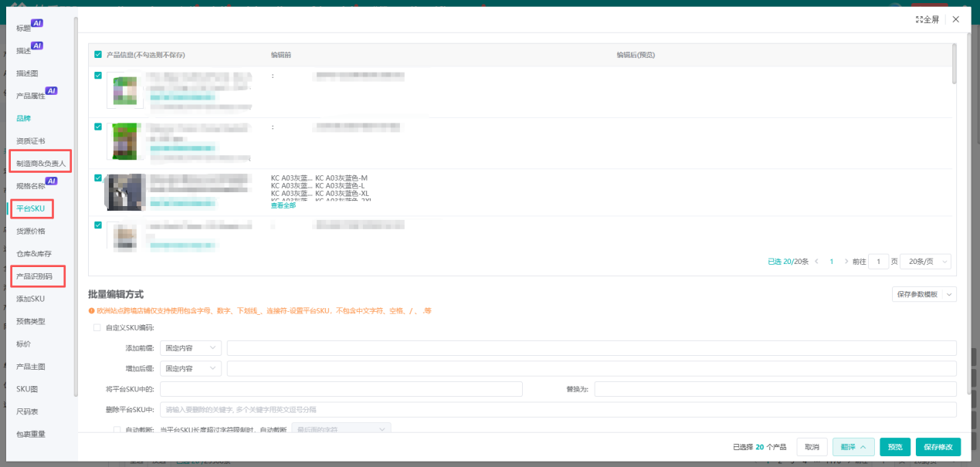Image resolution: width=980 pixels, height=467 pixels.
Task: Click the 全屏 fullscreen icon
Action: [x=919, y=19]
